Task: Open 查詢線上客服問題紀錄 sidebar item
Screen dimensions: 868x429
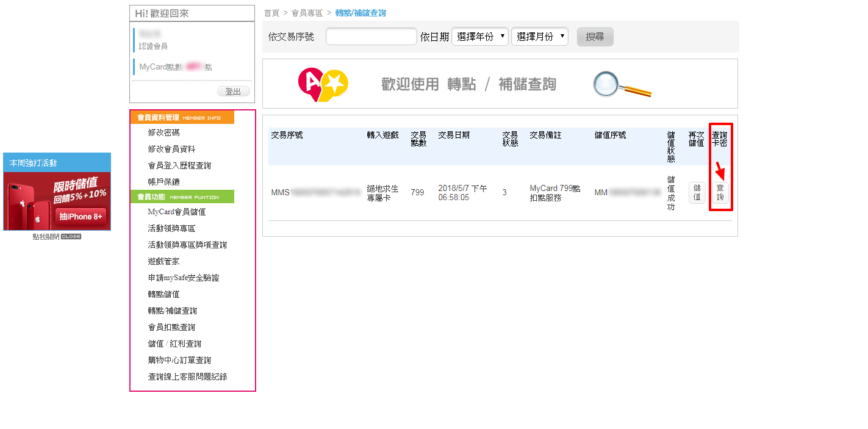Action: [187, 377]
